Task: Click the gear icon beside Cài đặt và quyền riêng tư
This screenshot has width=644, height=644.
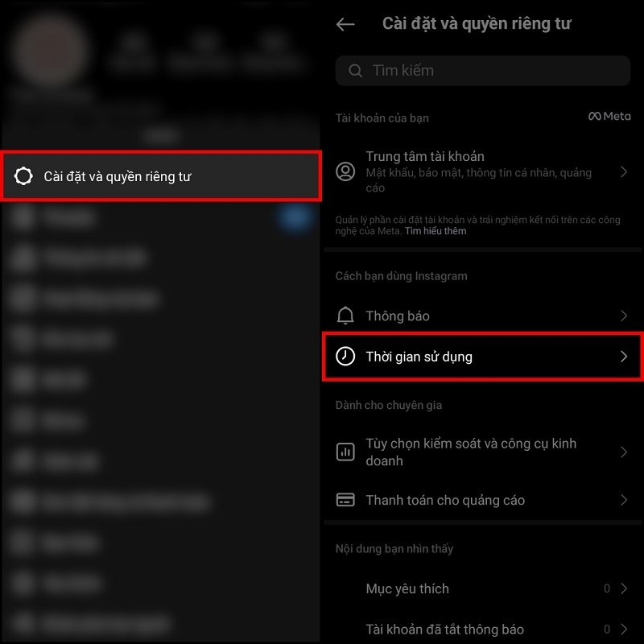Action: point(23,175)
